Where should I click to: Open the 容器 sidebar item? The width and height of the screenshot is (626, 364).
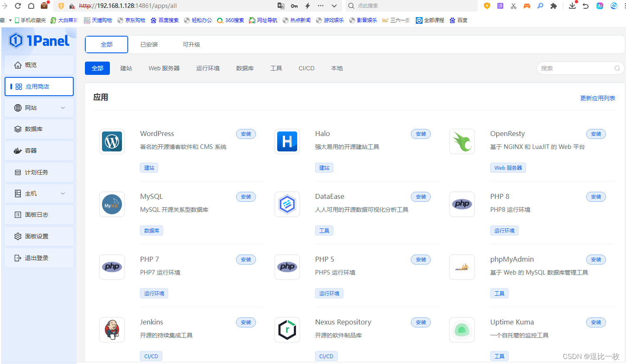point(39,151)
